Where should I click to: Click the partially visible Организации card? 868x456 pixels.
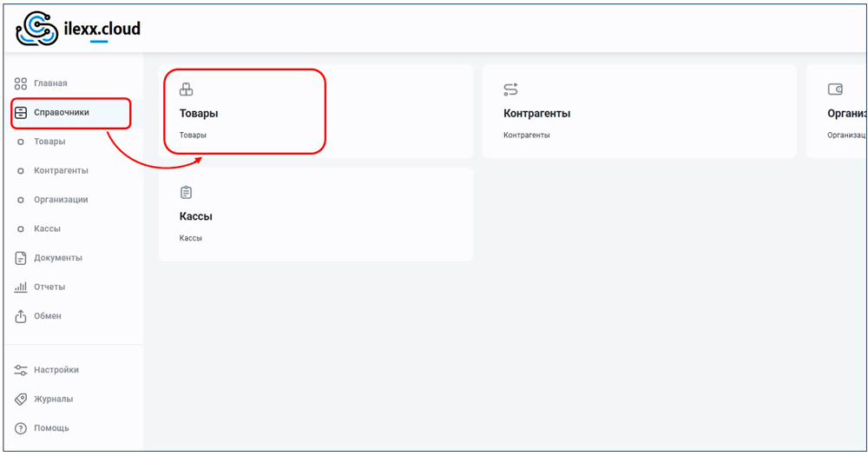[x=838, y=112]
